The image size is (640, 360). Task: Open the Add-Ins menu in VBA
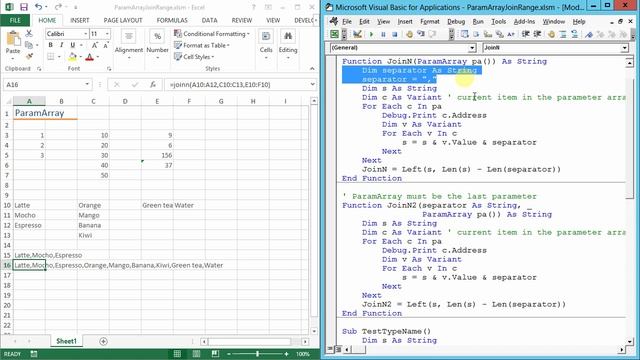click(524, 22)
